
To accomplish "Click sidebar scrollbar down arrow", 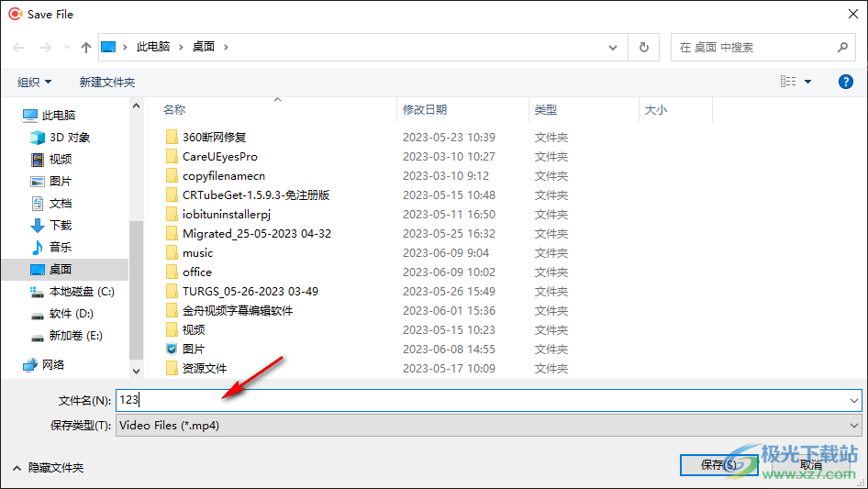I will (136, 371).
